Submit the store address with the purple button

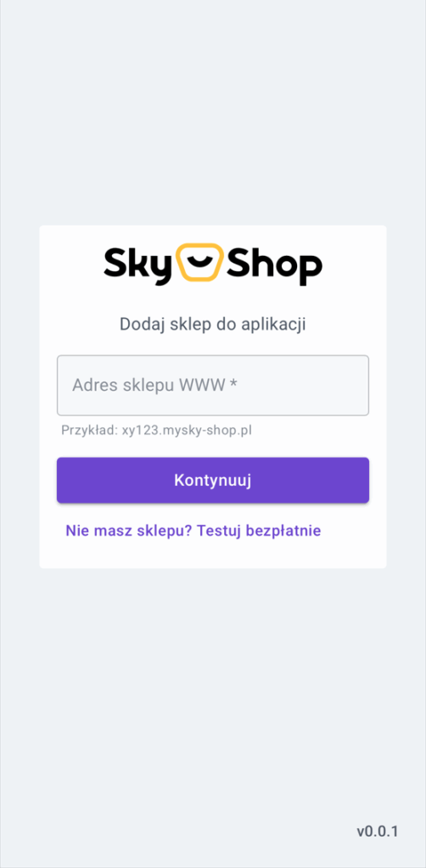pyautogui.click(x=213, y=481)
